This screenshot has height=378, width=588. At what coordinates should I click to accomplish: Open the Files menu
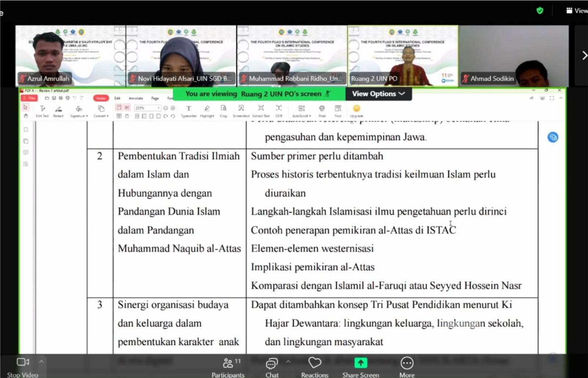tap(29, 98)
